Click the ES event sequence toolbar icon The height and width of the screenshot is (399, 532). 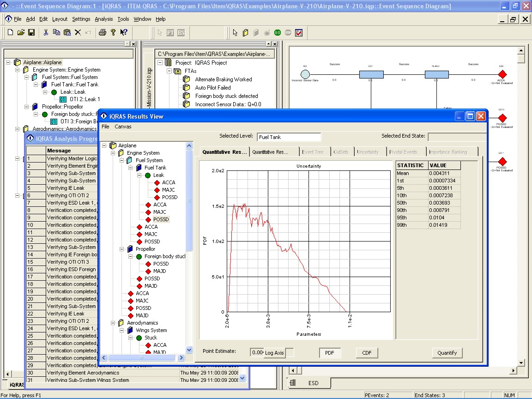tap(181, 33)
